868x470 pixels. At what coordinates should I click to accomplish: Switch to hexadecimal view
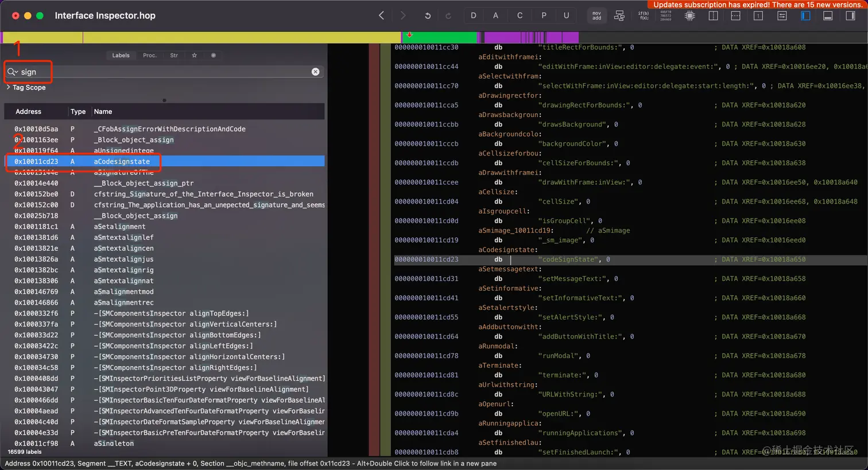click(666, 15)
